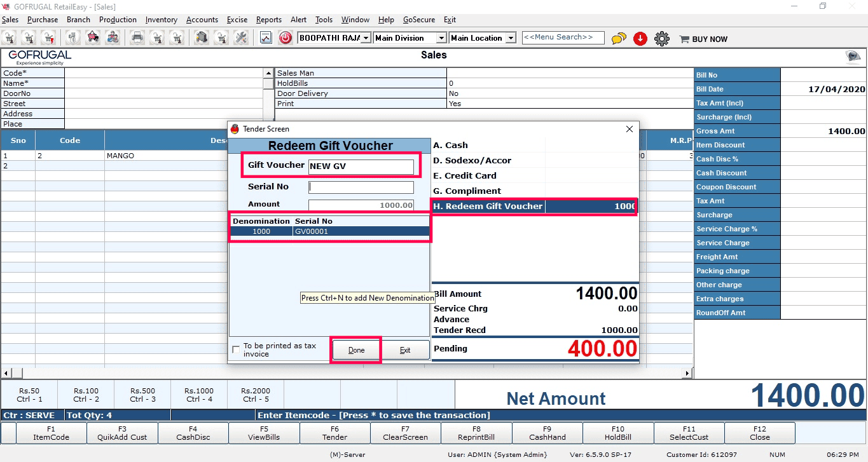This screenshot has height=462, width=868.
Task: Click the F3 QuikAdd Cust button
Action: (122, 433)
